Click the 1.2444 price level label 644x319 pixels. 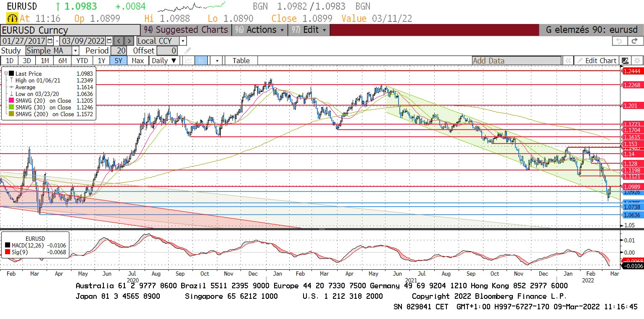pos(632,71)
